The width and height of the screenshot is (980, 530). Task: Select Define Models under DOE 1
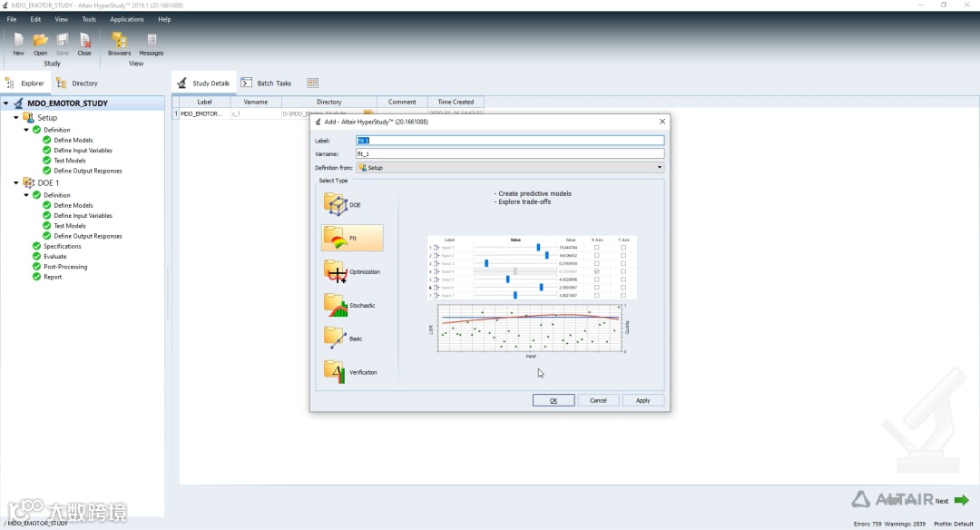coord(73,206)
